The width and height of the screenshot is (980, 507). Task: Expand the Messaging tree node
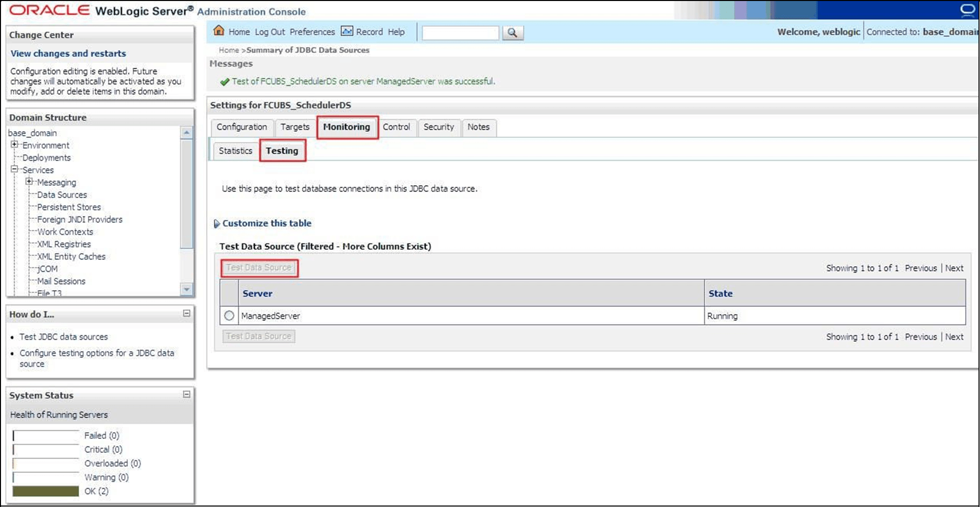pyautogui.click(x=29, y=182)
